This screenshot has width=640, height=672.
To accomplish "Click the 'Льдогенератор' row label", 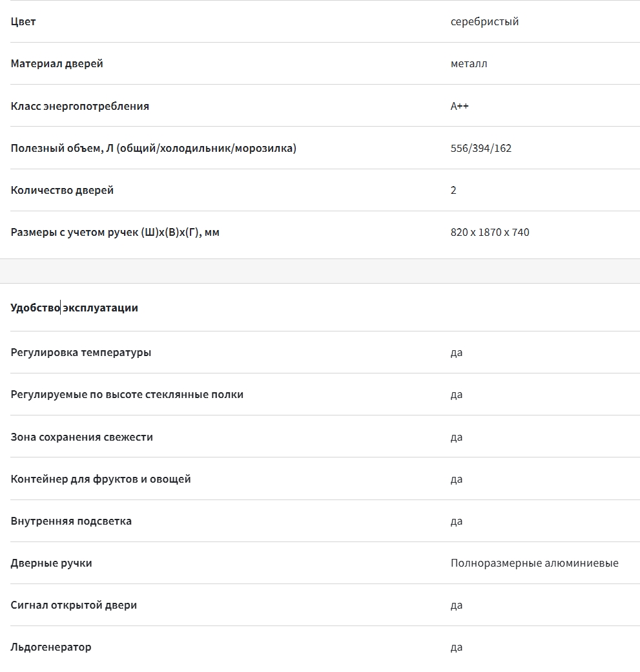I will pyautogui.click(x=51, y=647).
